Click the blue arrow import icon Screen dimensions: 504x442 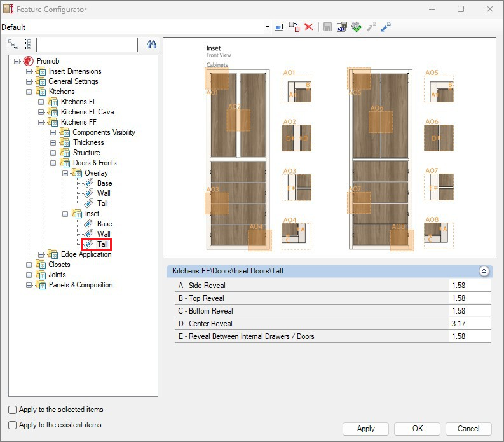pos(386,27)
